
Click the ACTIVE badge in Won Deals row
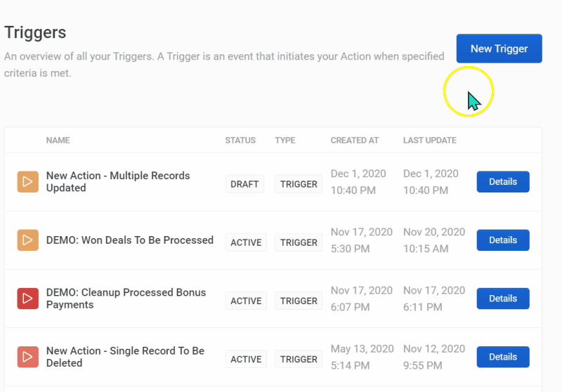click(246, 242)
